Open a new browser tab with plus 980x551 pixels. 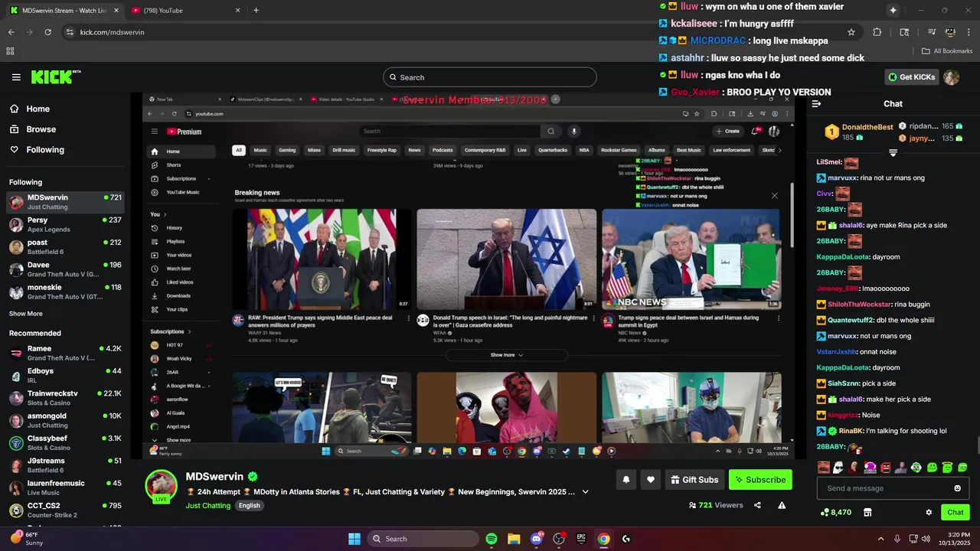256,11
